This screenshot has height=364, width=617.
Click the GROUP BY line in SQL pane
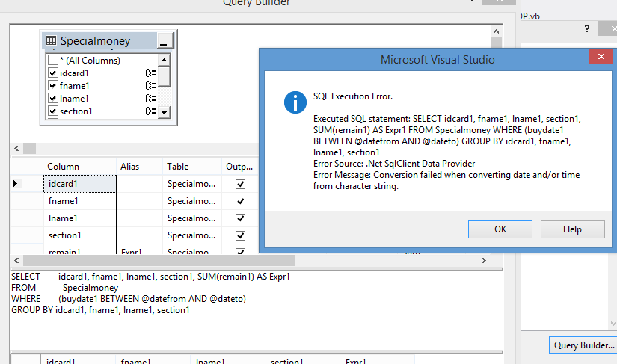pos(100,310)
